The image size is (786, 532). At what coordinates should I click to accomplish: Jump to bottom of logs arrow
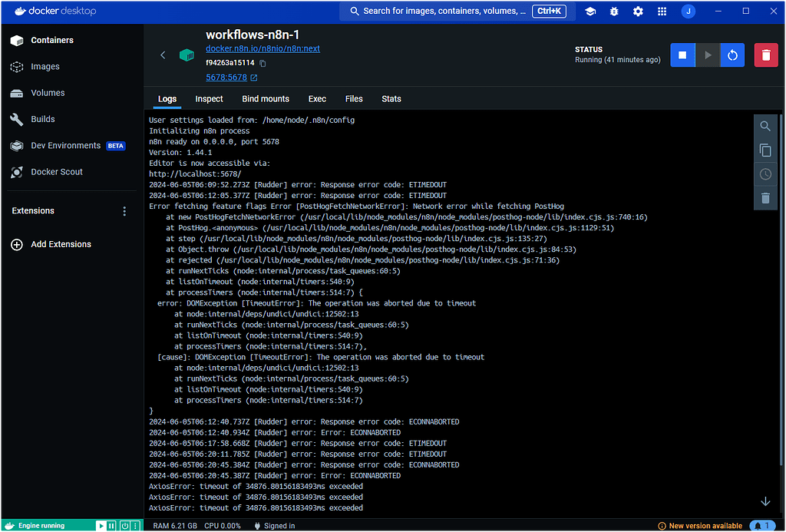[765, 501]
